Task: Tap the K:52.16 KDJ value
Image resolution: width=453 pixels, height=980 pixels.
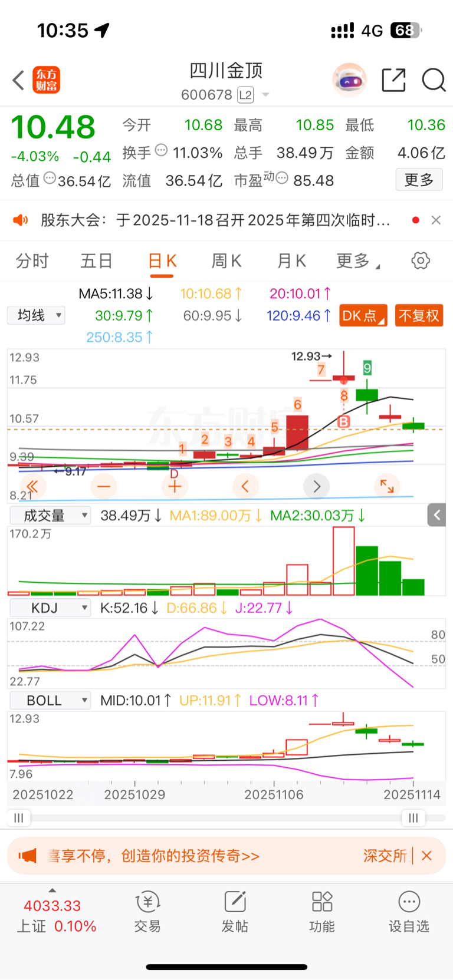Action: click(x=129, y=608)
